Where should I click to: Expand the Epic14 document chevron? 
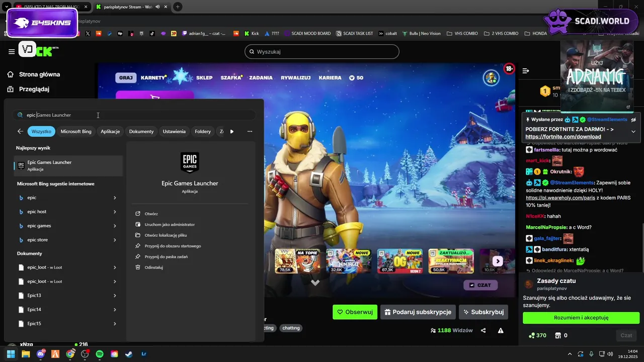(x=115, y=310)
